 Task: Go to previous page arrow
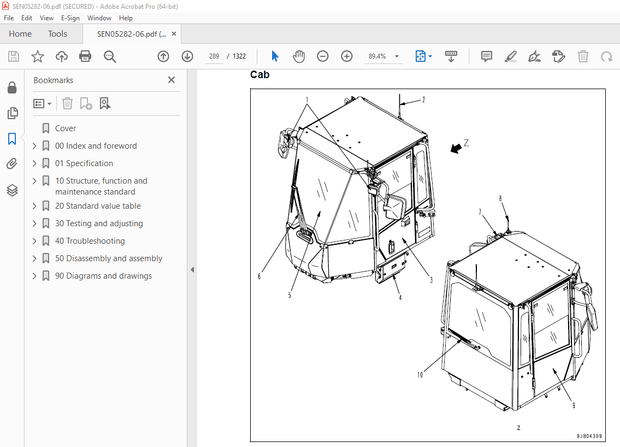point(163,57)
